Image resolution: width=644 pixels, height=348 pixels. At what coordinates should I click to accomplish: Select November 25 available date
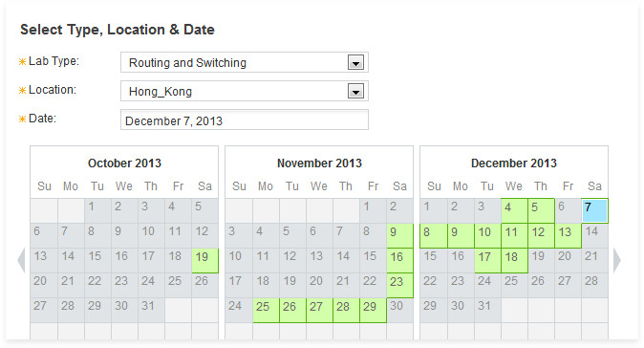(x=267, y=310)
